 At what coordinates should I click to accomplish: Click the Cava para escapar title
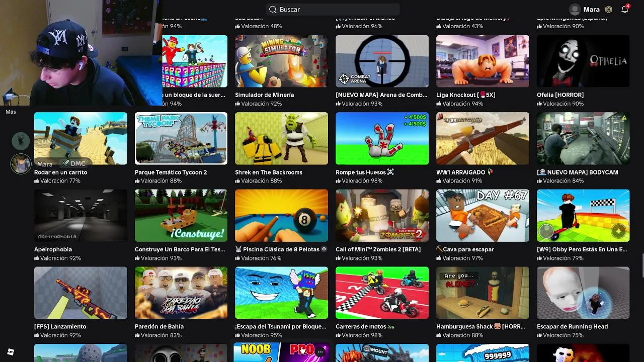click(x=465, y=249)
